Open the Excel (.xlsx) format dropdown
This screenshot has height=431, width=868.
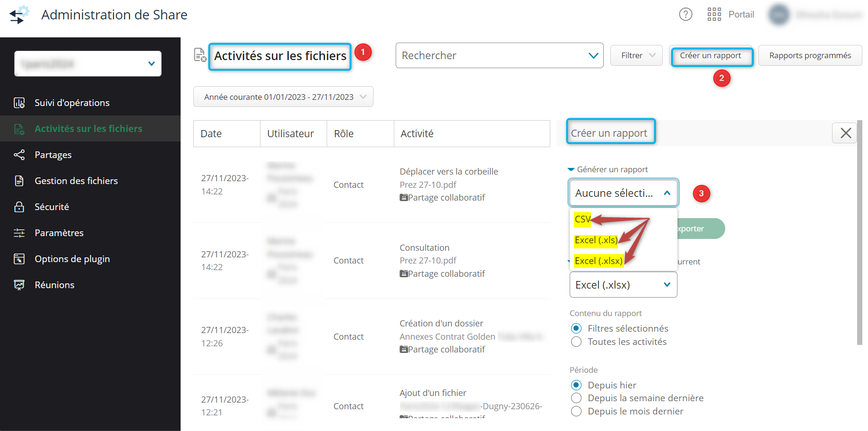point(623,285)
